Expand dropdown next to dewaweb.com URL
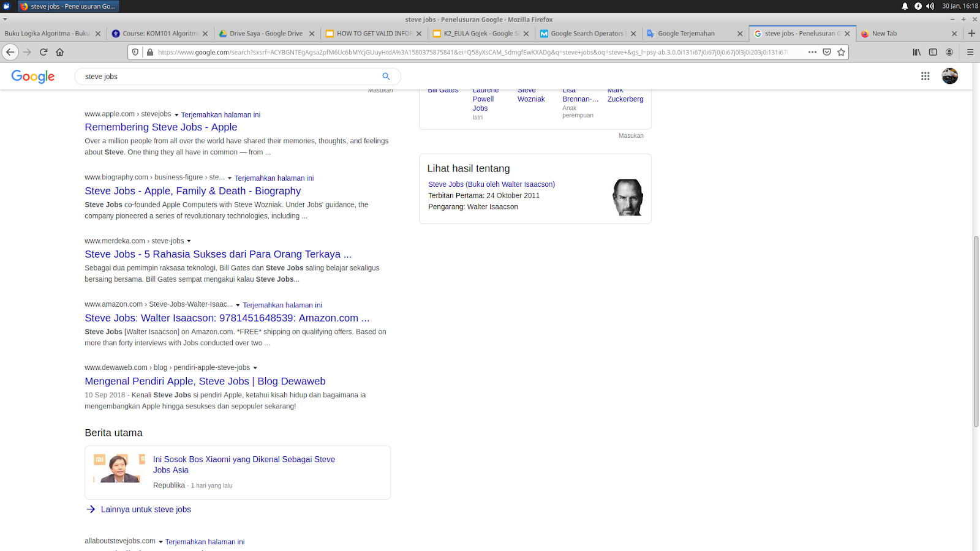This screenshot has height=551, width=980. tap(255, 368)
